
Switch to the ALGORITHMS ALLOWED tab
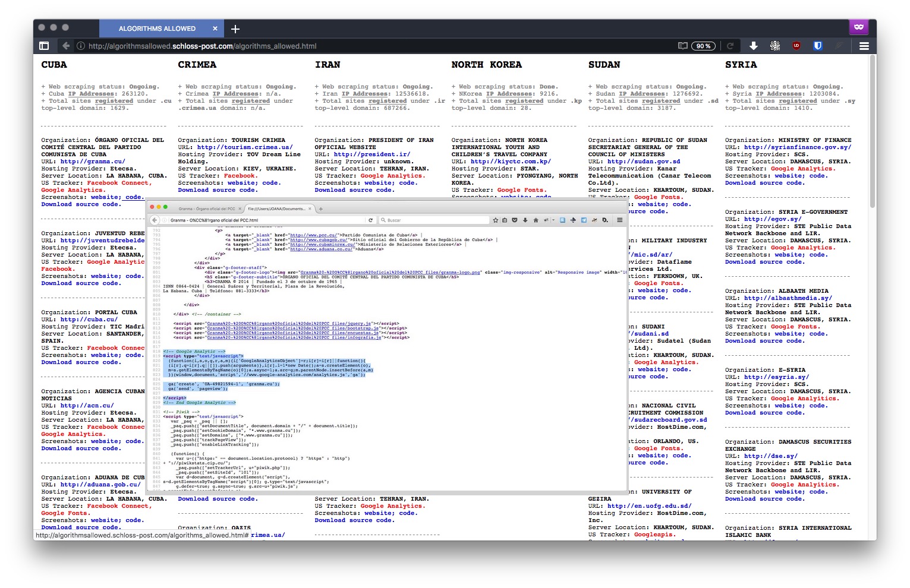157,29
